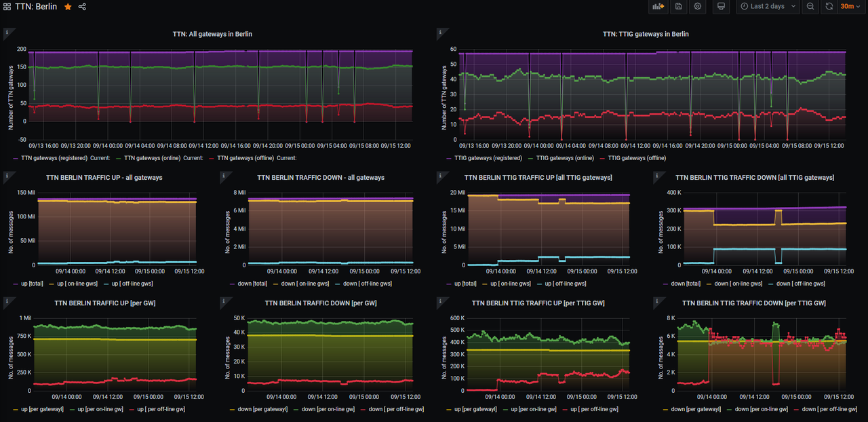The image size is (868, 422).
Task: Save the dashboard with the floppy icon
Action: (x=678, y=7)
